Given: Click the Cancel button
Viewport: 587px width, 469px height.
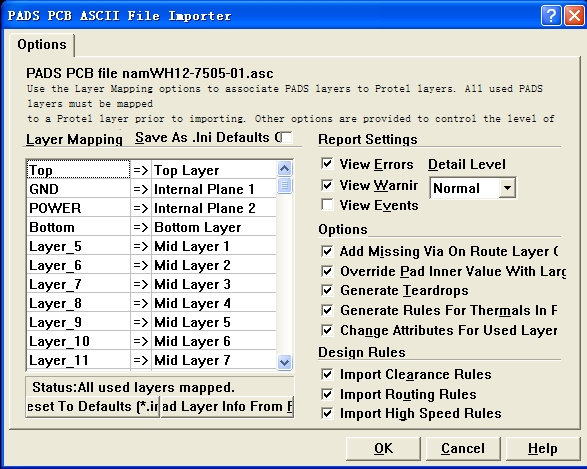Looking at the screenshot, I should 463,448.
